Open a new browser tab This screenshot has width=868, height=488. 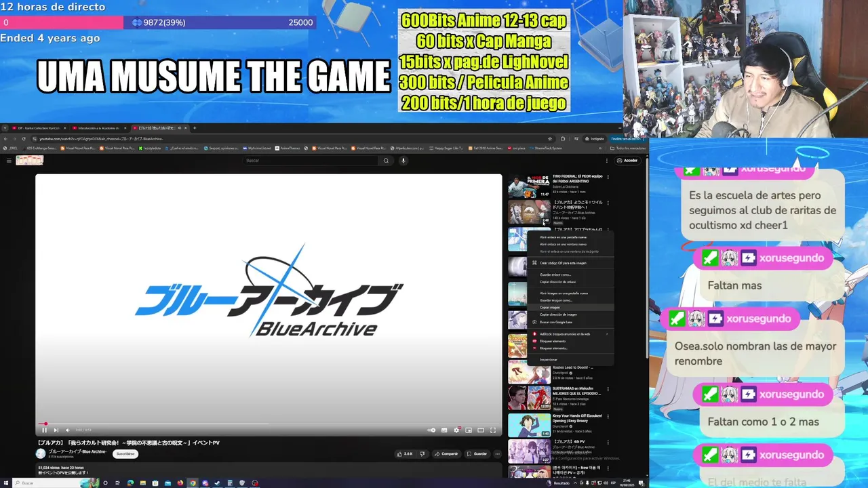pyautogui.click(x=195, y=127)
